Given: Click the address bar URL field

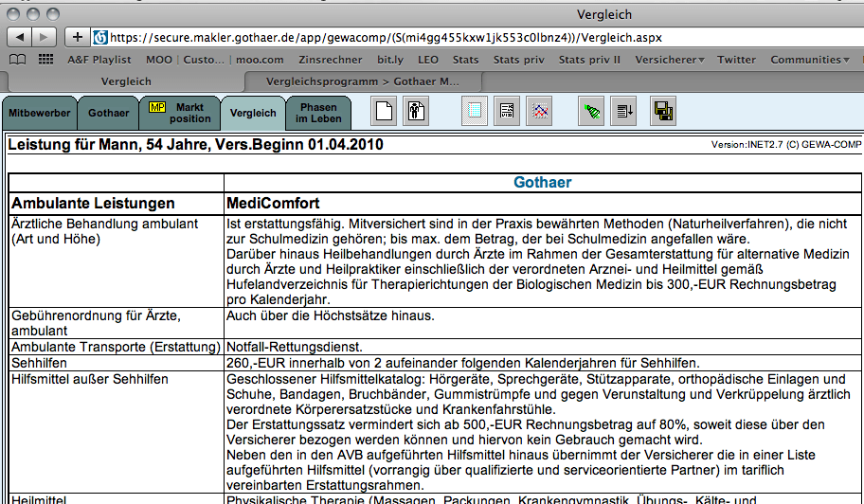Looking at the screenshot, I should point(478,38).
